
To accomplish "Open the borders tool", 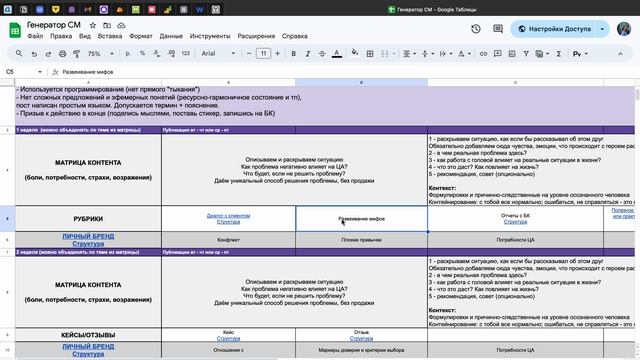I will tap(370, 53).
